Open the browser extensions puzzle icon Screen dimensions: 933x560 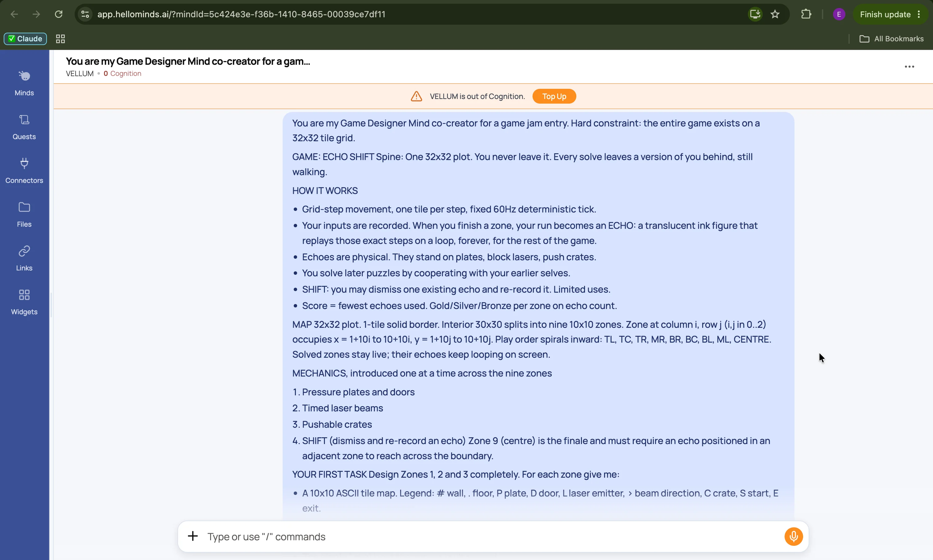(806, 14)
